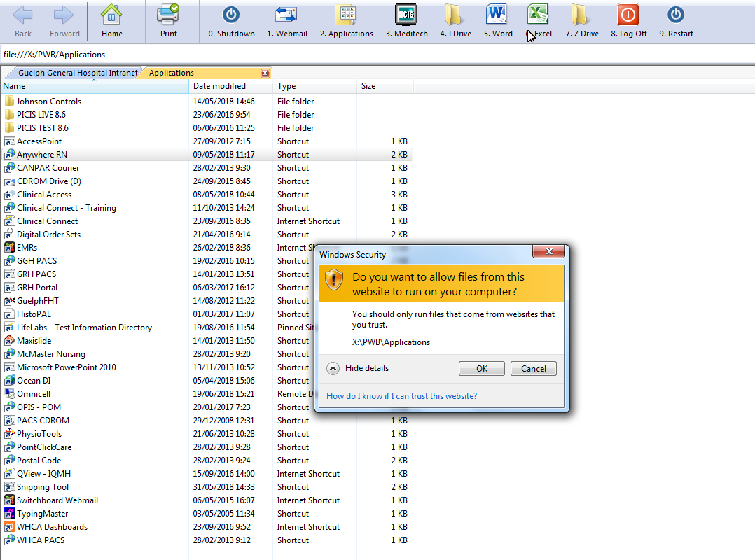Select the Microsoft PowerPoint 2010 shortcut
This screenshot has width=755, height=560.
point(67,367)
